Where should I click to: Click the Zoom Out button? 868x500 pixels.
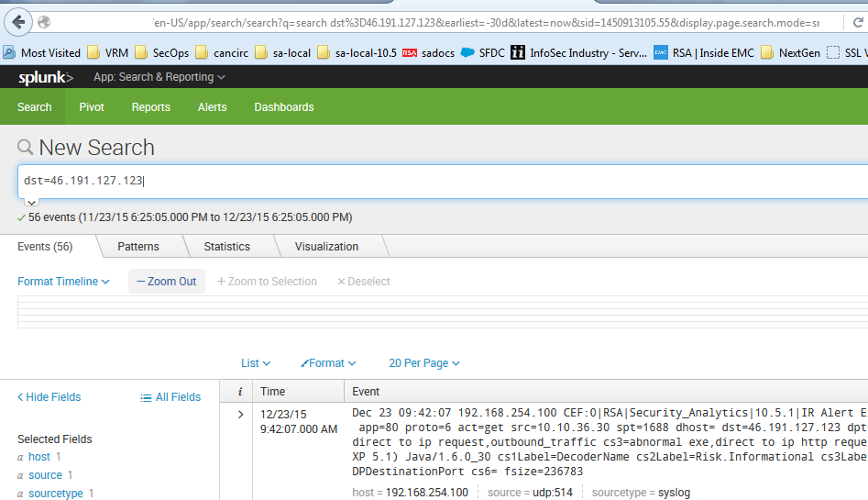[166, 282]
